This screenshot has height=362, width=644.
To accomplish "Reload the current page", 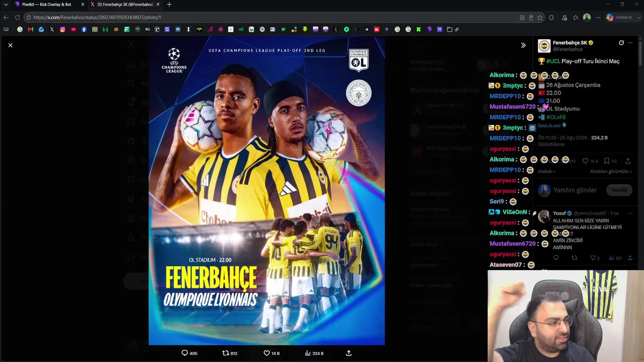I will (x=17, y=17).
